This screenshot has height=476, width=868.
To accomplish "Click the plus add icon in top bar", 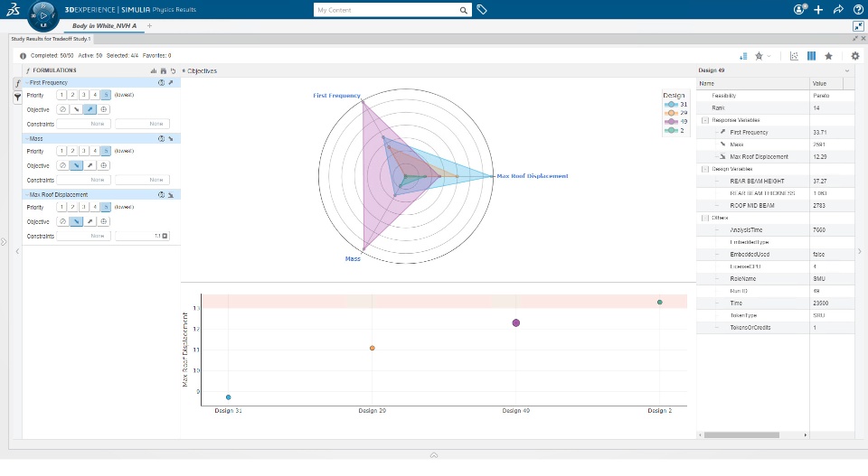I will tap(818, 9).
